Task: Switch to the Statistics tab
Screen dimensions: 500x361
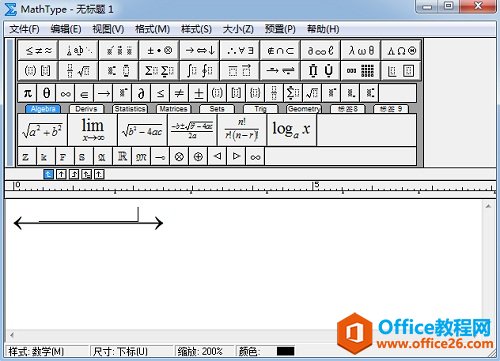Action: tap(130, 109)
